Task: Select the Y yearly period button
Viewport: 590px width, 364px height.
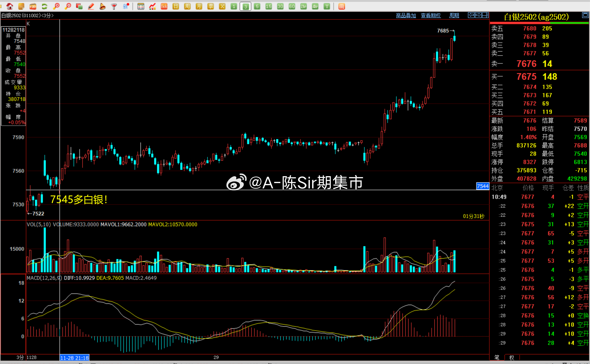Action: [327, 6]
